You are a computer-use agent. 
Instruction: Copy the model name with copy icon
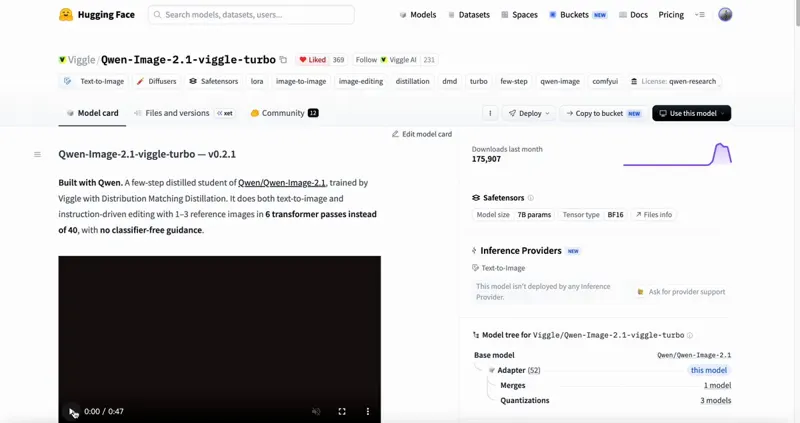[x=284, y=60]
